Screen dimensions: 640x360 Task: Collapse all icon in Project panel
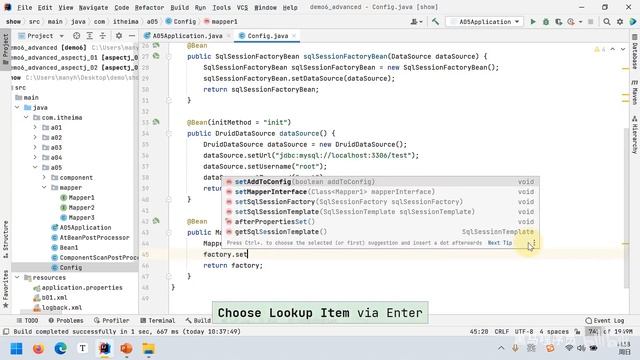102,36
